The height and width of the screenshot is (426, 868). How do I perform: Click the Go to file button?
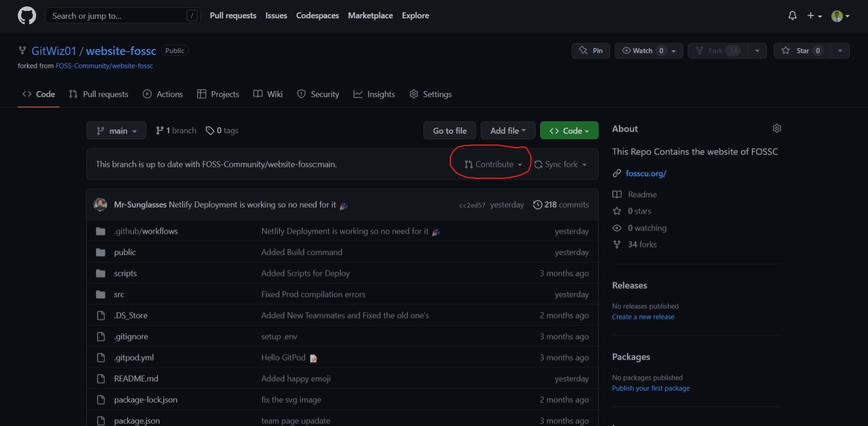pos(450,131)
